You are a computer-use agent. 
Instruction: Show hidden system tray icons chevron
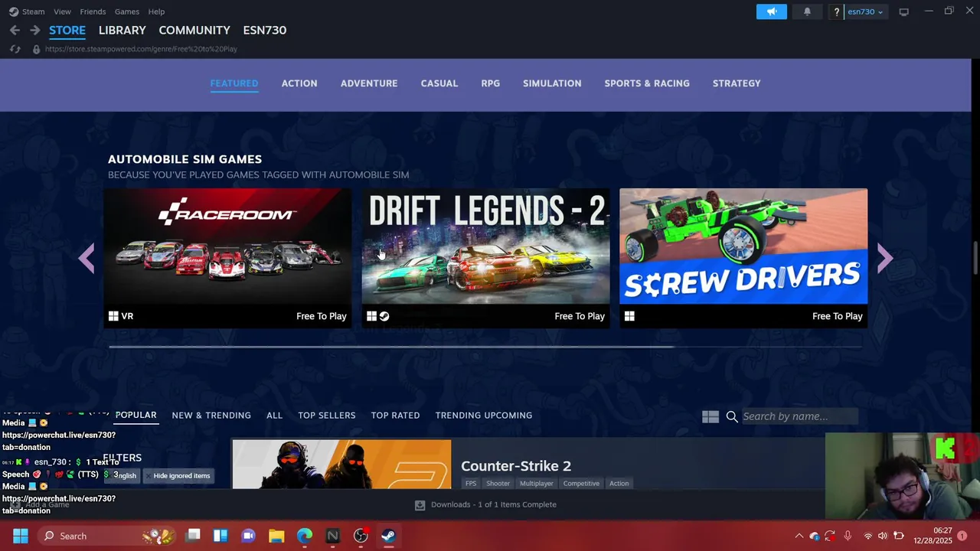(799, 536)
